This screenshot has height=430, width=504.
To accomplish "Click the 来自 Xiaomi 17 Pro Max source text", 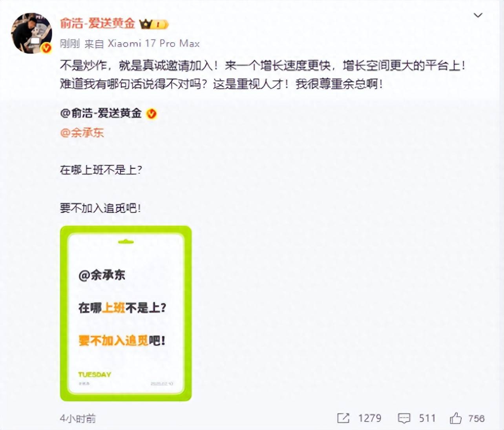I will [142, 44].
